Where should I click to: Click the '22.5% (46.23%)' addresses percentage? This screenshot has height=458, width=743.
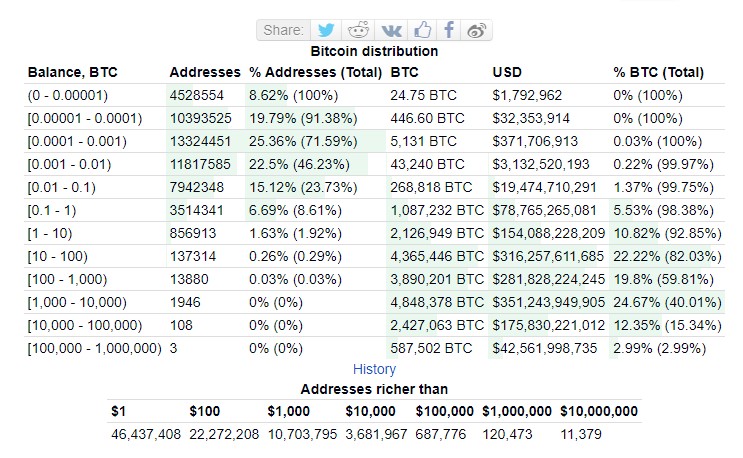point(299,164)
